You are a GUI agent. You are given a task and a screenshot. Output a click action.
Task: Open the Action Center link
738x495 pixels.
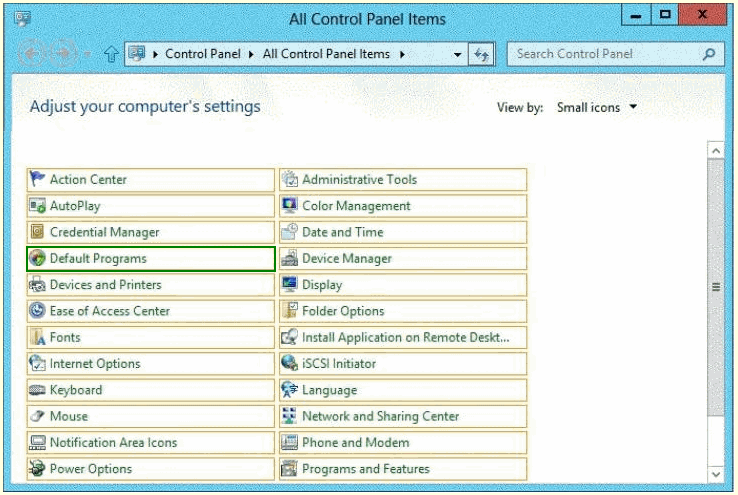pyautogui.click(x=88, y=179)
